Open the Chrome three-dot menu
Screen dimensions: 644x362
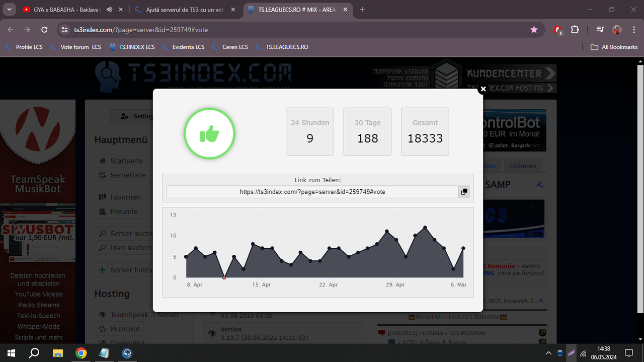633,30
